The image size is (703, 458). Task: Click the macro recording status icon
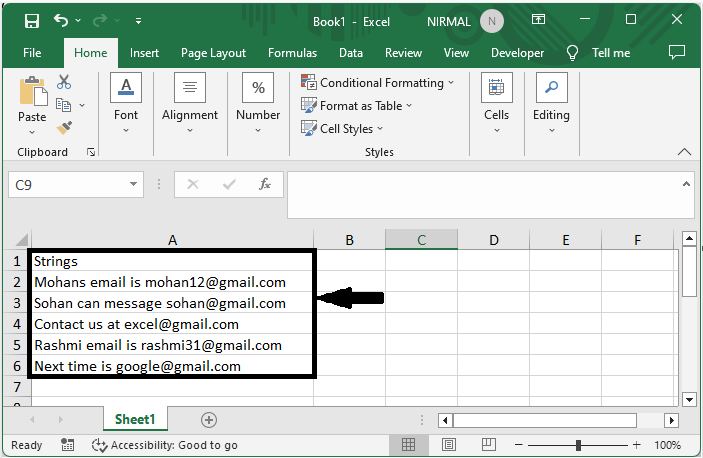tap(68, 445)
